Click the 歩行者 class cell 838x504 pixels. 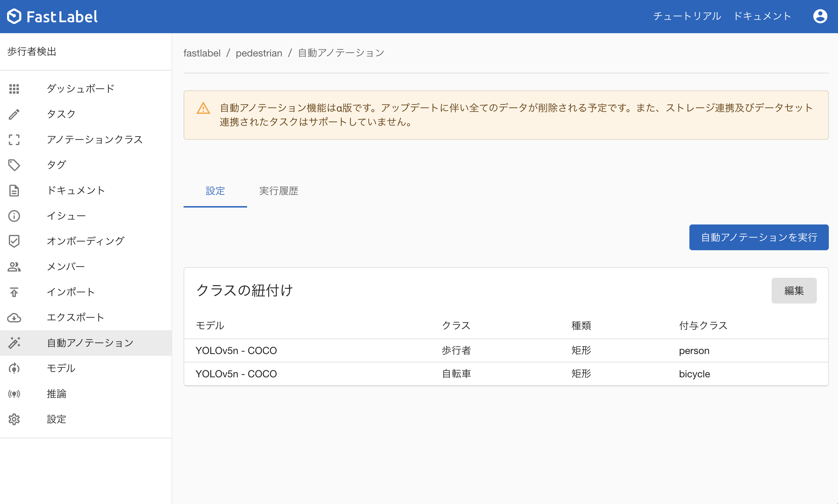pyautogui.click(x=456, y=350)
